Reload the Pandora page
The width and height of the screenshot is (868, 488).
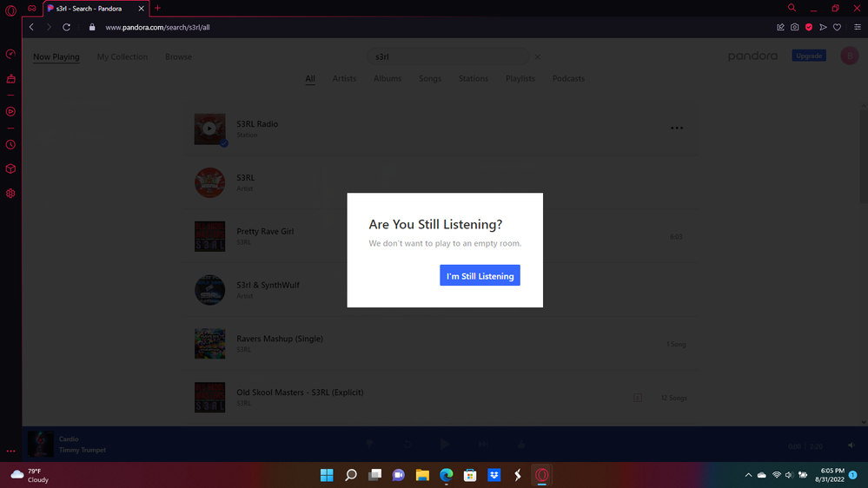[66, 27]
